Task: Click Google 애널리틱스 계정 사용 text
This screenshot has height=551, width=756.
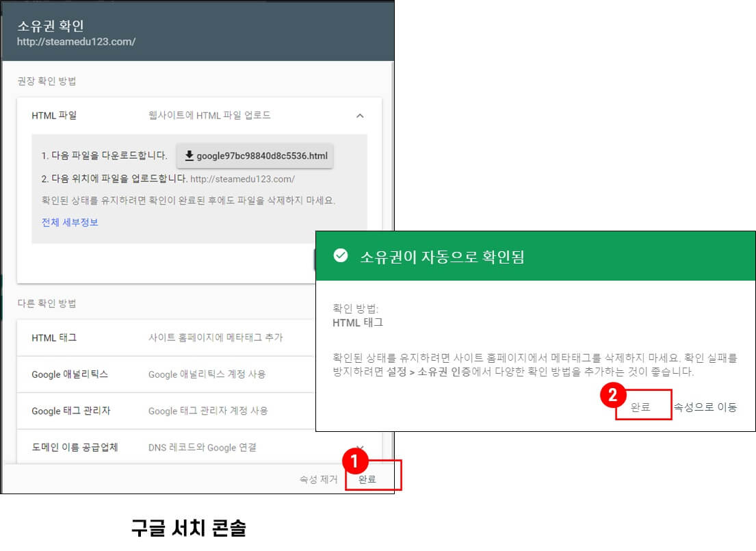Action: 207,374
